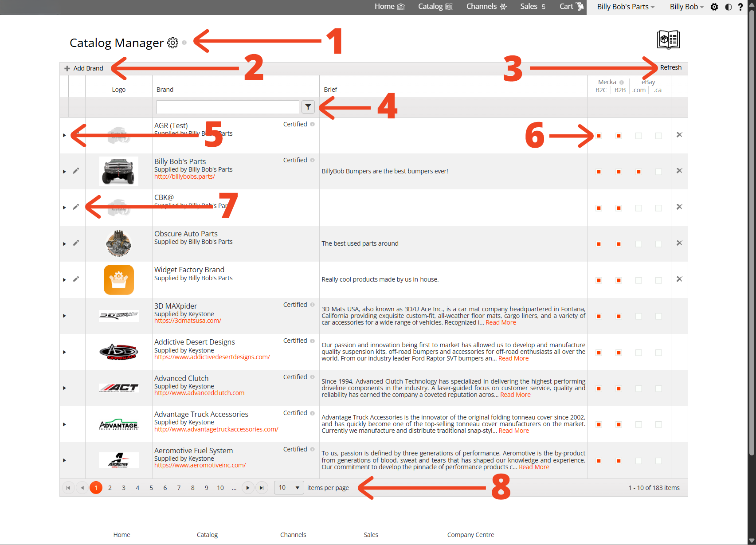Open the Catalog Manager settings gear
756x545 pixels.
[x=172, y=43]
